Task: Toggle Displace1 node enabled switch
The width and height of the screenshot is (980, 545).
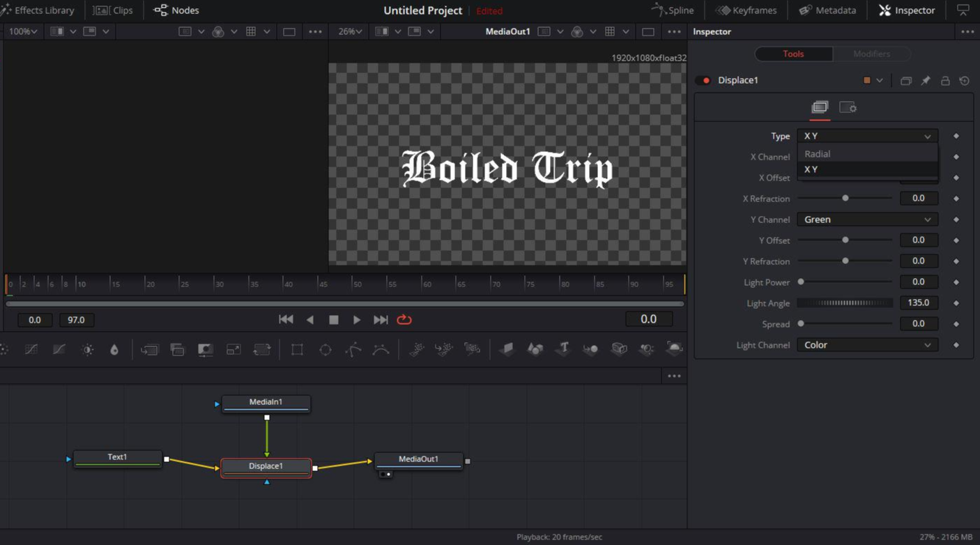Action: pos(703,80)
